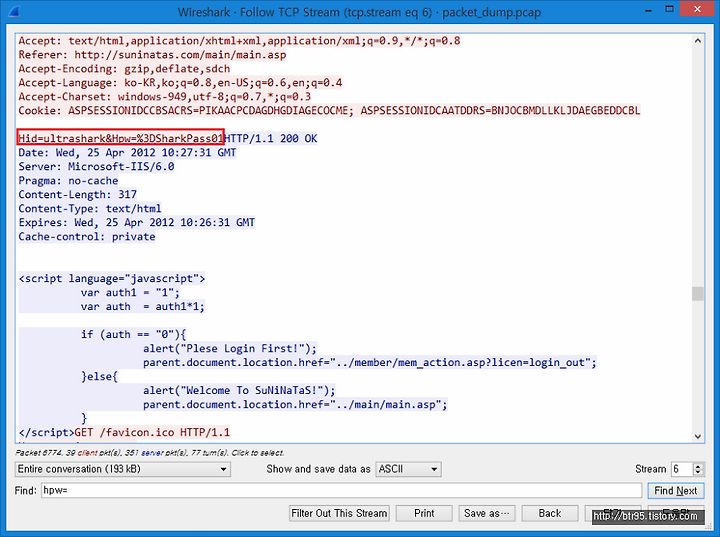Maximize the Follow TCP Stream window
The width and height of the screenshot is (720, 537).
[670, 9]
